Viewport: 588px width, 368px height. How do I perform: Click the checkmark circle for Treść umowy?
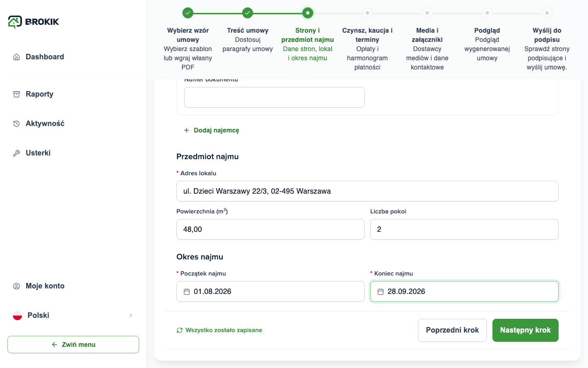(248, 13)
